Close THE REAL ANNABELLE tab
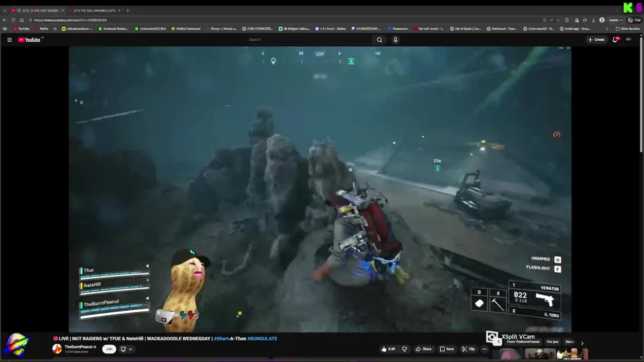Viewport: 644px width, 362px height. point(119,11)
